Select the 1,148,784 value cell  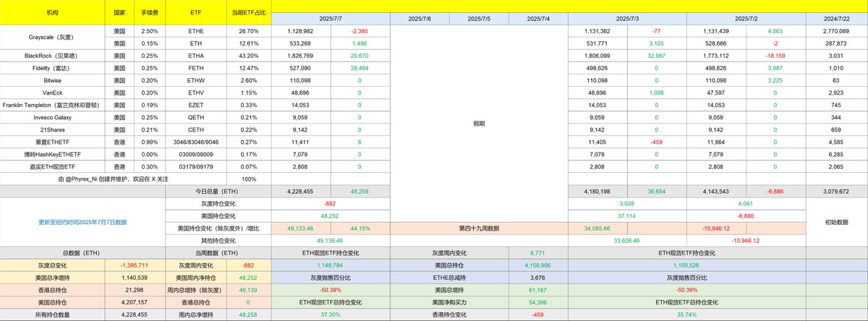coord(331,265)
